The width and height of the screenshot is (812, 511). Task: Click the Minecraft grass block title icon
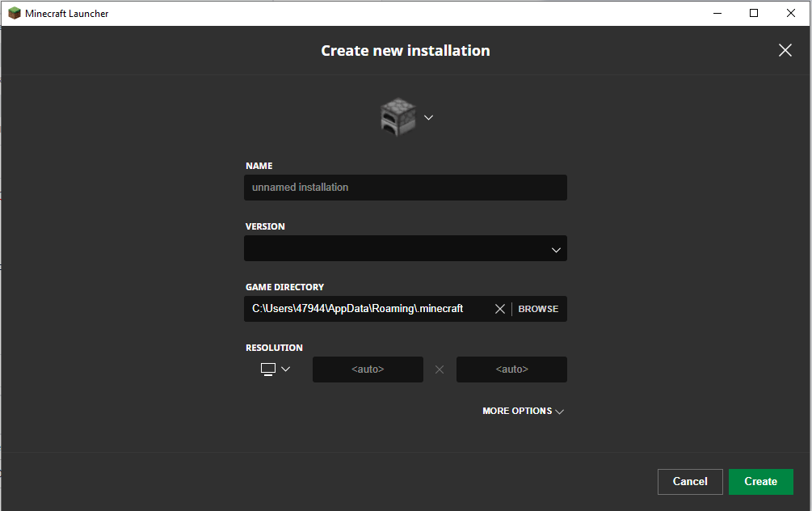point(14,13)
